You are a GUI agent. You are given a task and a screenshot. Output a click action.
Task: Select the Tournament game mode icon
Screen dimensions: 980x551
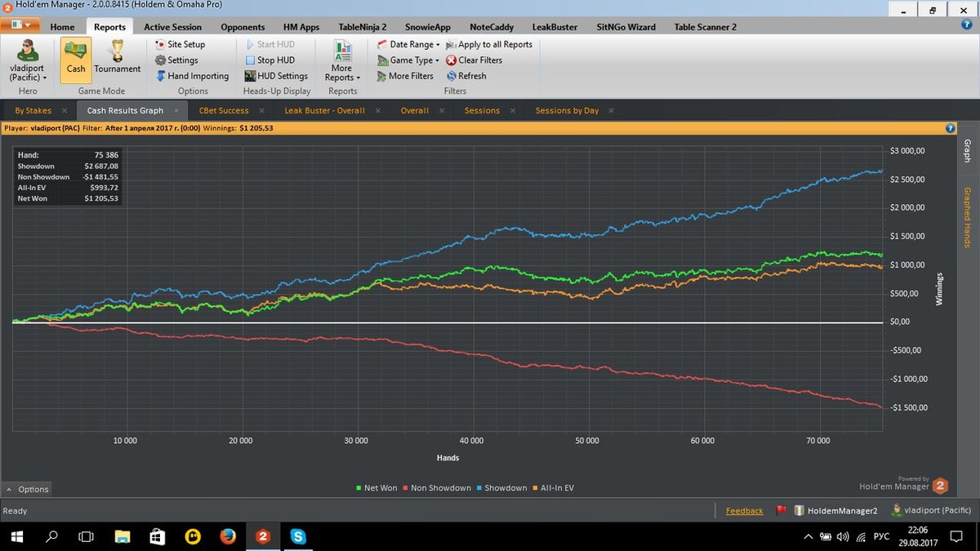118,59
